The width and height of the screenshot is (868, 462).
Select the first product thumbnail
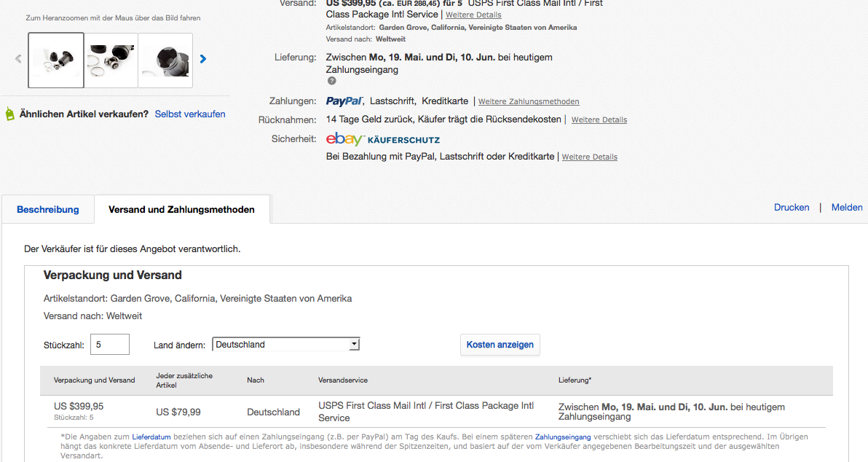click(55, 60)
